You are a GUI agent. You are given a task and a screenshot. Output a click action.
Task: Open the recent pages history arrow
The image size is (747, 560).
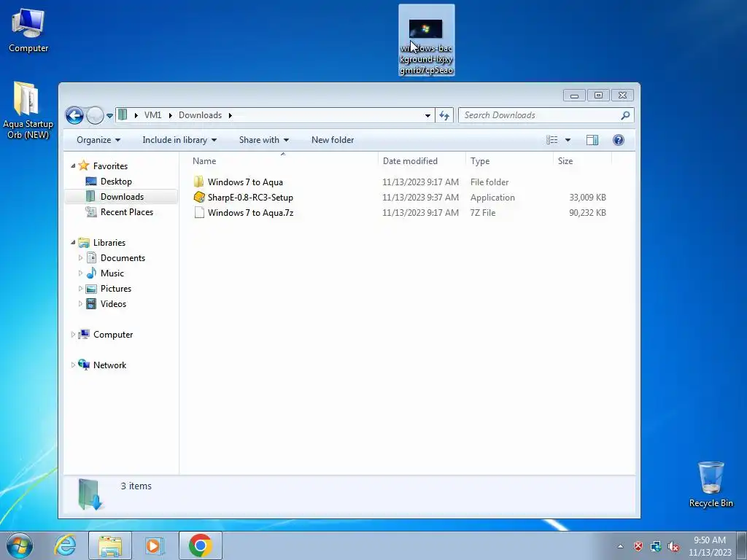point(109,116)
